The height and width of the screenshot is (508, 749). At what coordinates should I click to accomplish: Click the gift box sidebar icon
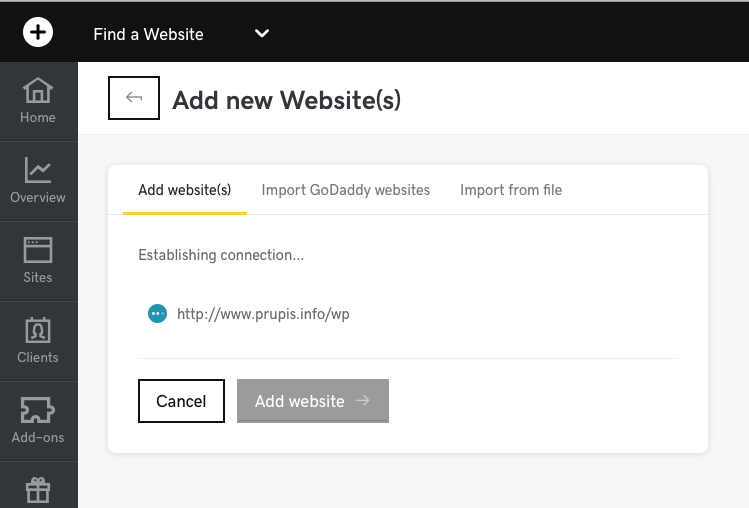click(38, 490)
